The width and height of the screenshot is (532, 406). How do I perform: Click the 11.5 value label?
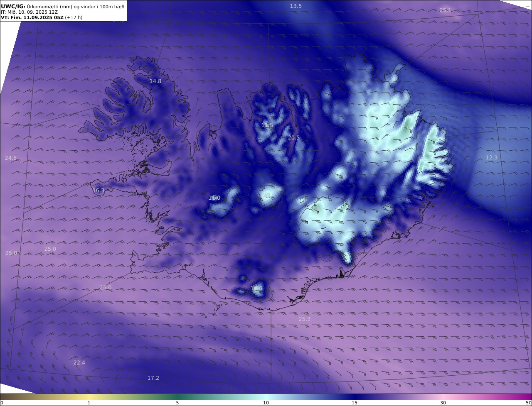point(267,125)
